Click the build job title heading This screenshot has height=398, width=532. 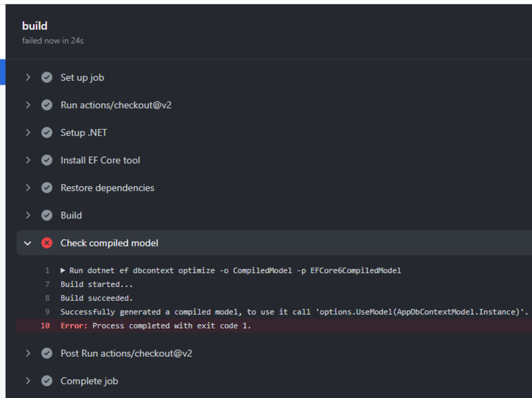[x=35, y=26]
